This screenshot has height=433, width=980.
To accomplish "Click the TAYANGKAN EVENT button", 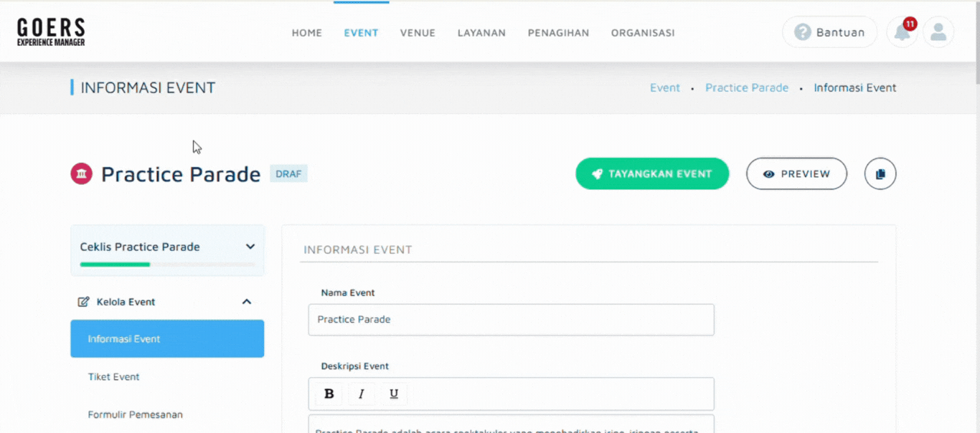I will tap(652, 173).
